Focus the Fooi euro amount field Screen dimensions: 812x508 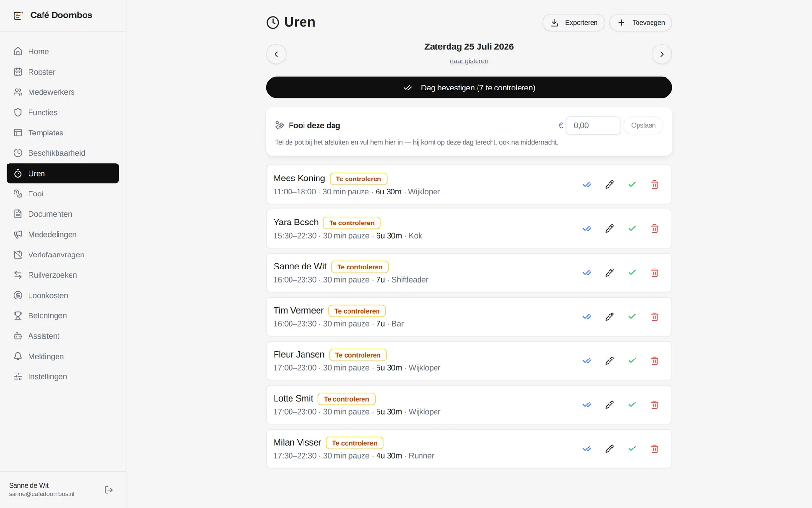593,125
